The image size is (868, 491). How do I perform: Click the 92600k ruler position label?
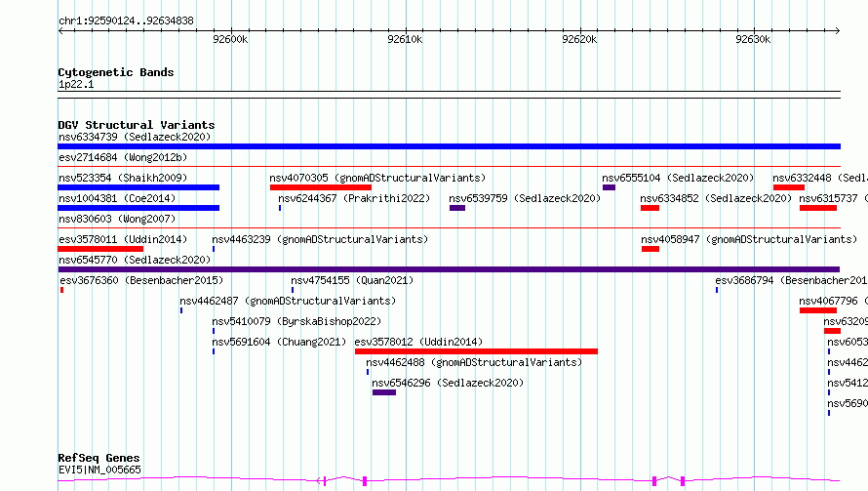tap(230, 39)
